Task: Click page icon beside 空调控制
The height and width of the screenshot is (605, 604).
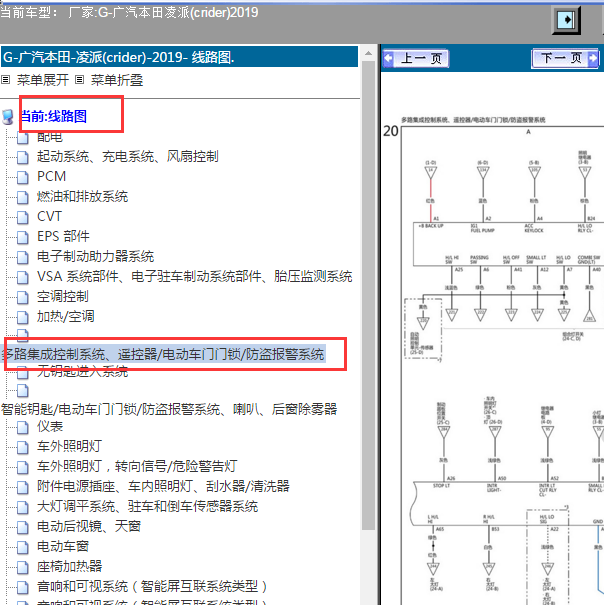Action: 23,297
